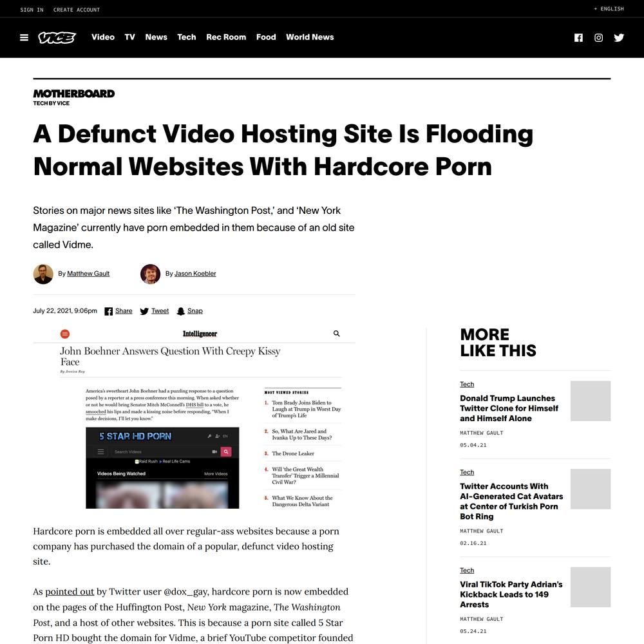Click the Turkish Porn Bot Ring thumbnail

590,489
